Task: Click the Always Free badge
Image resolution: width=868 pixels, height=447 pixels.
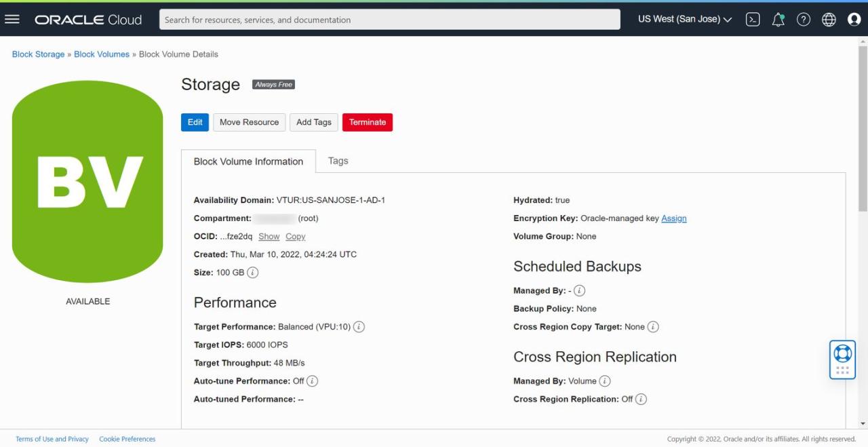Action: coord(273,85)
